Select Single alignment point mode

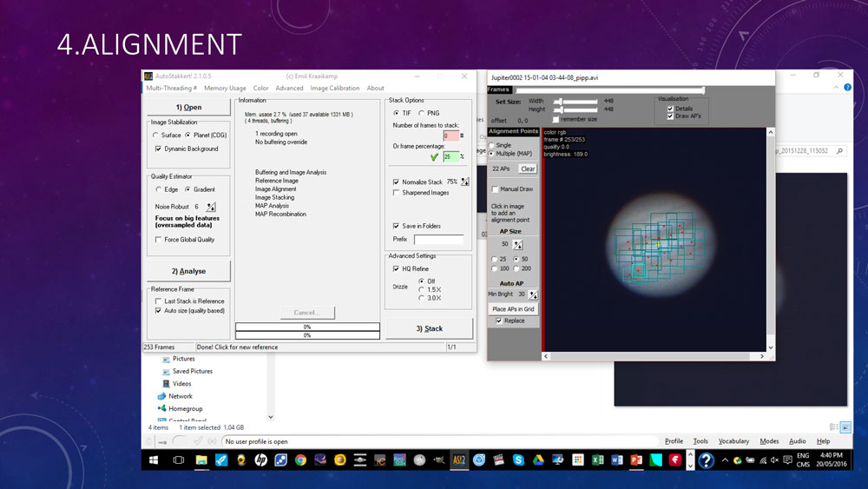click(x=491, y=145)
